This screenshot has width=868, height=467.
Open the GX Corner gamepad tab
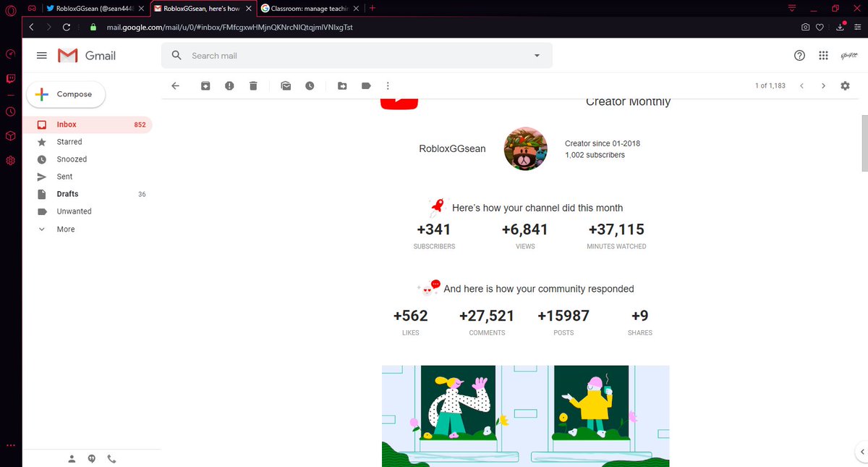point(32,8)
